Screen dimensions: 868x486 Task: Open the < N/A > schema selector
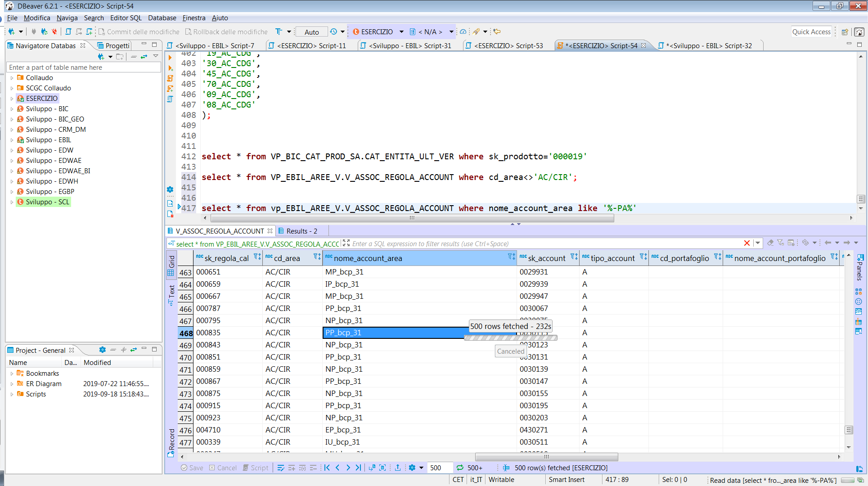tap(451, 31)
